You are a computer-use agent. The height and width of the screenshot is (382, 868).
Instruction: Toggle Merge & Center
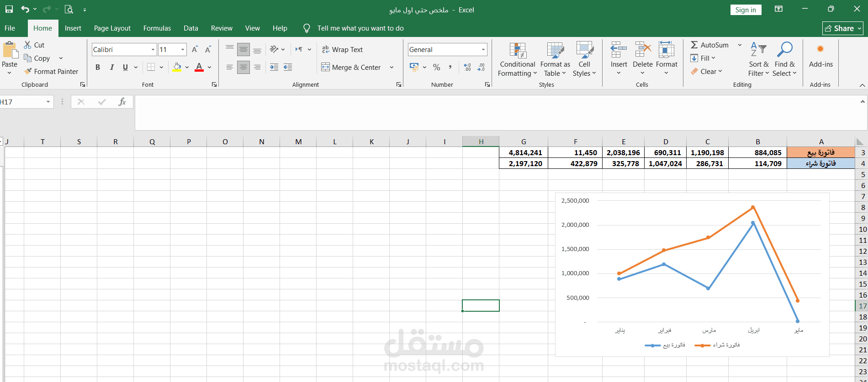coord(351,67)
